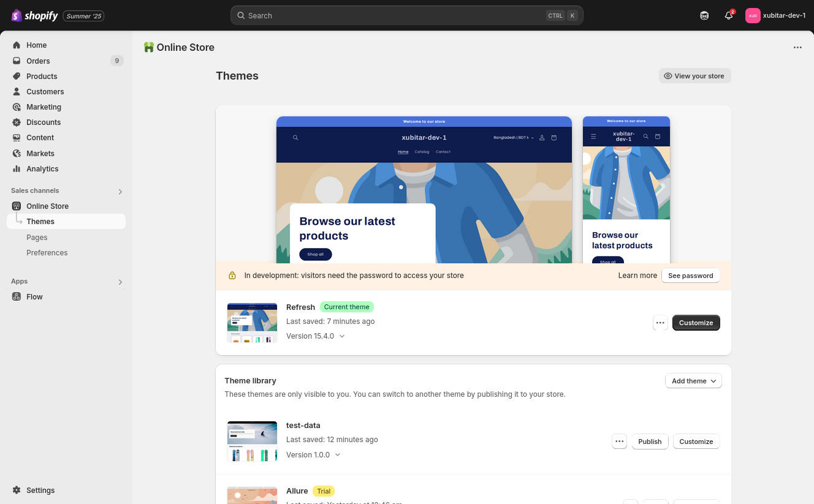Click the See password button
The width and height of the screenshot is (814, 504).
[690, 276]
